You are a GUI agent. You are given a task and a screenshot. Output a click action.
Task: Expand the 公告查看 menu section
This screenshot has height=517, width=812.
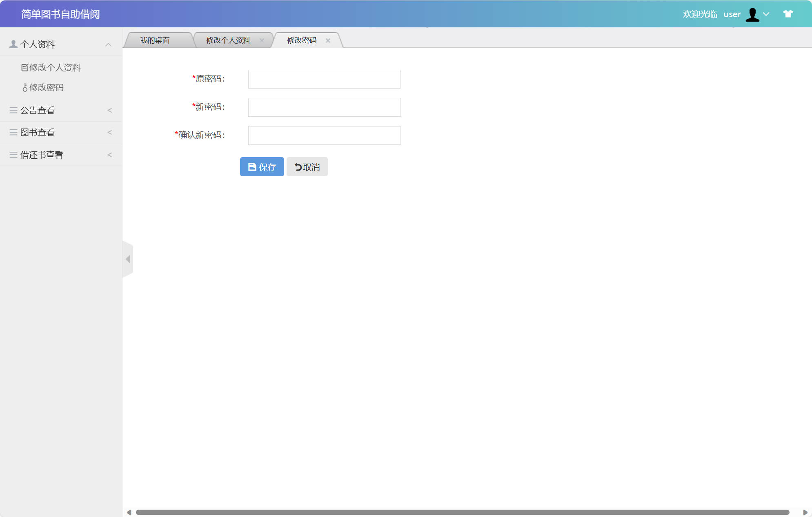pyautogui.click(x=61, y=111)
